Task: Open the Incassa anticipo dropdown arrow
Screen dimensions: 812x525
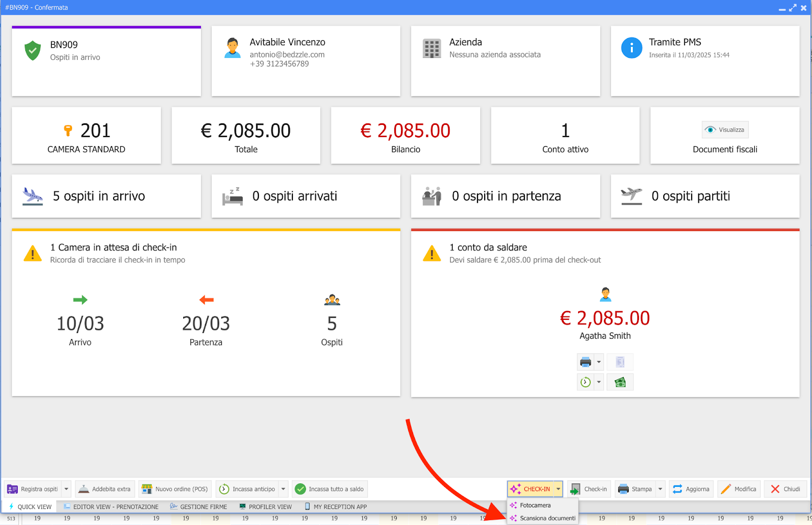Action: pyautogui.click(x=283, y=489)
